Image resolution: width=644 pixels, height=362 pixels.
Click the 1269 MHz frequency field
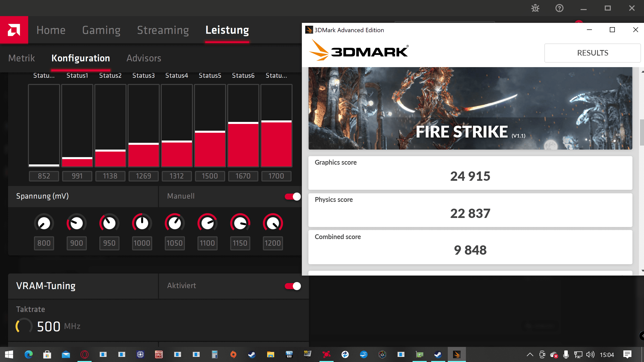pos(144,176)
